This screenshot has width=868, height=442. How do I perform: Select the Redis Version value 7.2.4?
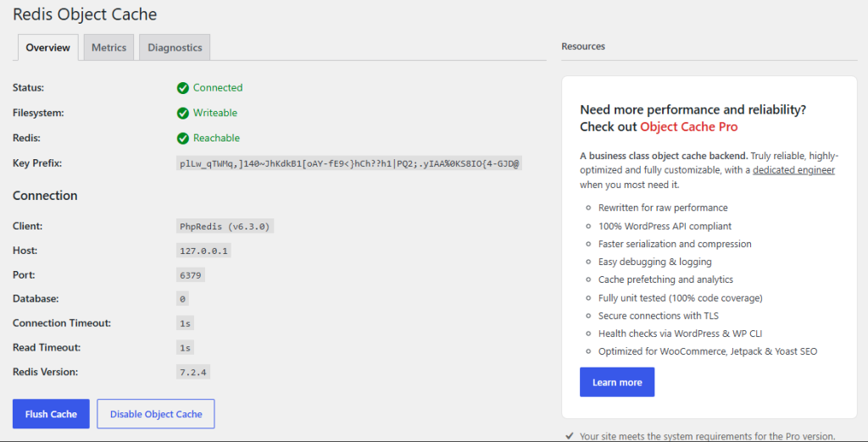click(x=193, y=373)
